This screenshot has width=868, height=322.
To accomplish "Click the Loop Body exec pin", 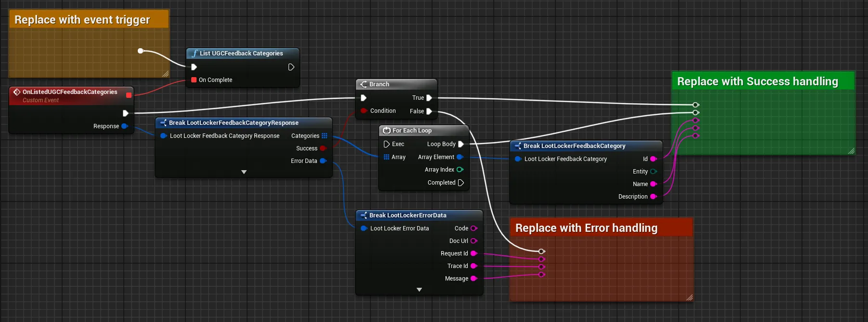I will coord(461,144).
